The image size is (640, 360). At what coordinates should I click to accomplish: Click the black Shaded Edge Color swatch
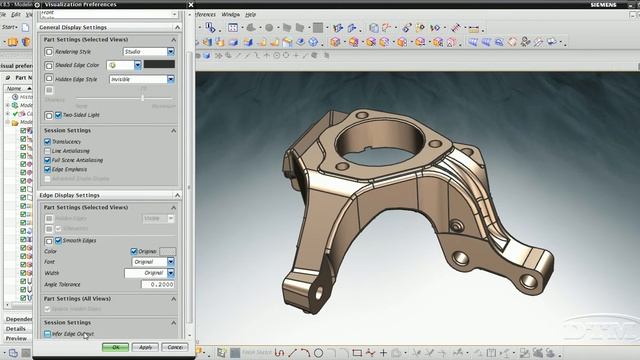click(x=159, y=64)
